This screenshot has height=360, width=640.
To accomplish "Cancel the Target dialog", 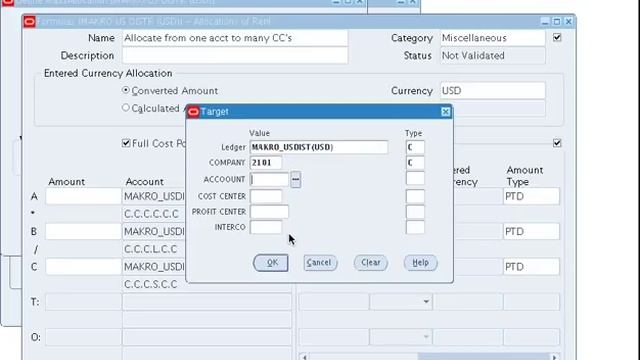I will (x=320, y=263).
